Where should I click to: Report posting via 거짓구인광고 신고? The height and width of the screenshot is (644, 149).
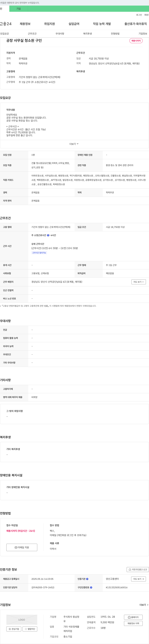coord(138,570)
